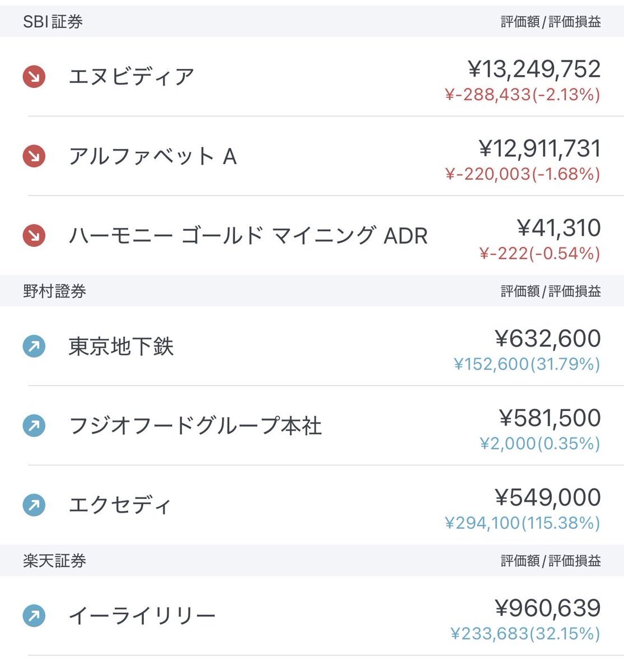Click the blue up-arrow icon beside フジオフードグループ本社
The height and width of the screenshot is (672, 624).
pos(34,426)
